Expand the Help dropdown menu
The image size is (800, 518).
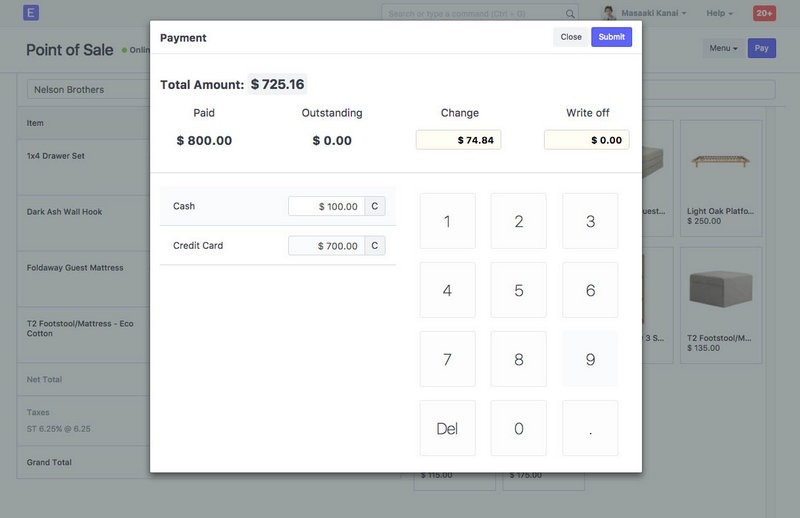click(719, 13)
